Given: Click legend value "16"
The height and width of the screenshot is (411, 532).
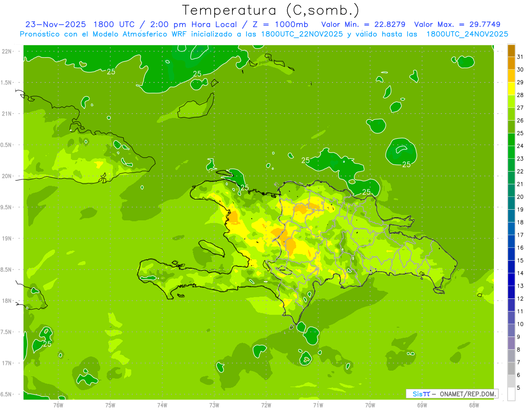Looking at the screenshot, I should click(x=520, y=247).
